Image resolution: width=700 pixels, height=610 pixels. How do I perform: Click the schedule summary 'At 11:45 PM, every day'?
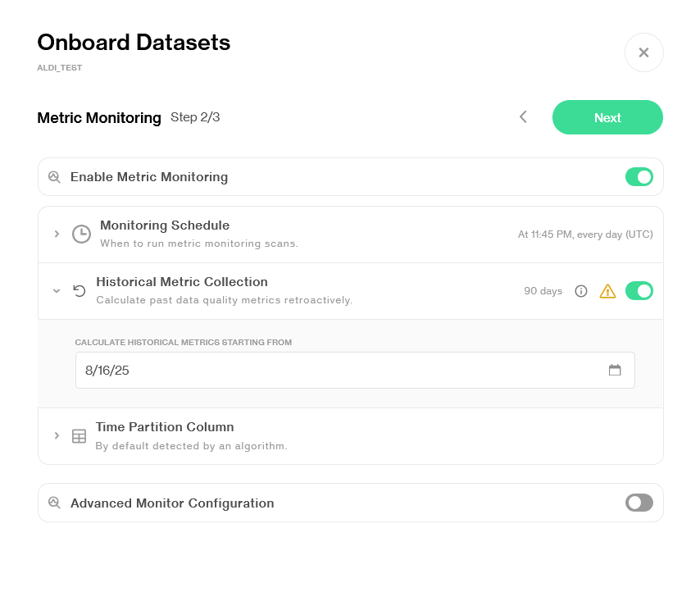pos(585,234)
